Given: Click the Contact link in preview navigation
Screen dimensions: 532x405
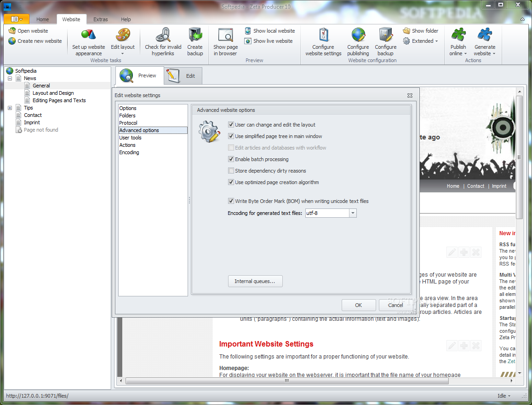Looking at the screenshot, I should click(x=476, y=186).
